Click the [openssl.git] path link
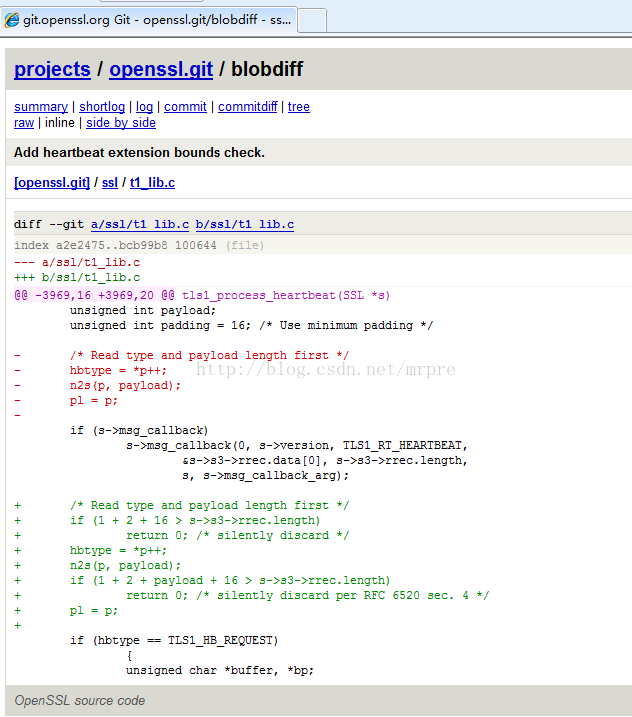The height and width of the screenshot is (717, 632). click(x=52, y=182)
